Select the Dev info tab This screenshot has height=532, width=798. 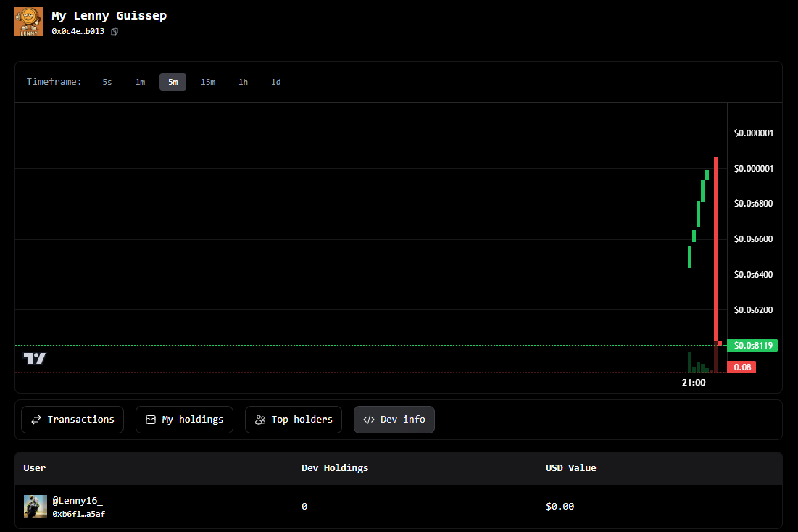pos(394,420)
